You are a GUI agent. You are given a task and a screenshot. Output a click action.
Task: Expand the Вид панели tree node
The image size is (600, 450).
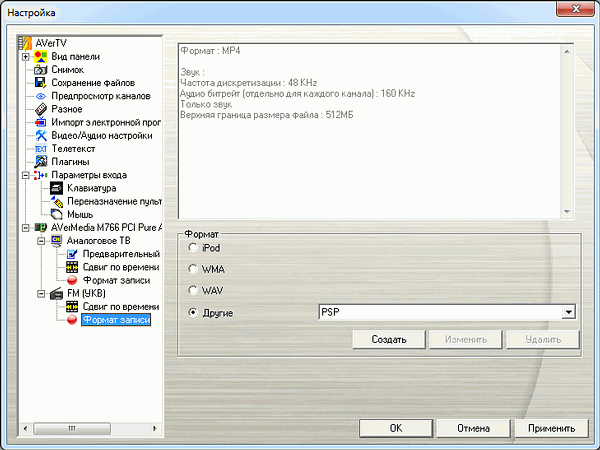coord(25,57)
